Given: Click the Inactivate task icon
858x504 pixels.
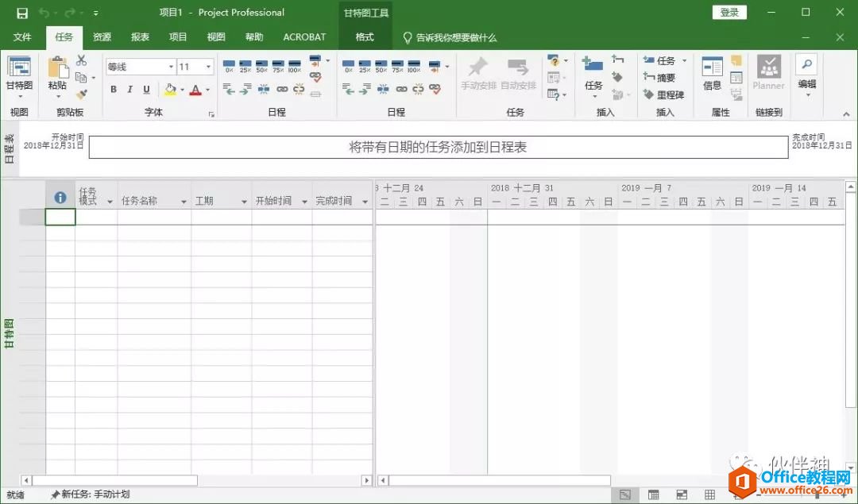Looking at the screenshot, I should (x=315, y=94).
